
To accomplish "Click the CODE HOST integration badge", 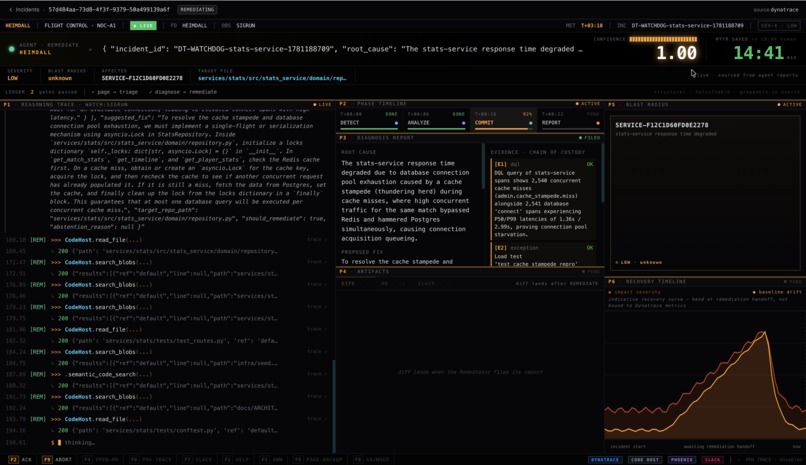I will pos(645,459).
